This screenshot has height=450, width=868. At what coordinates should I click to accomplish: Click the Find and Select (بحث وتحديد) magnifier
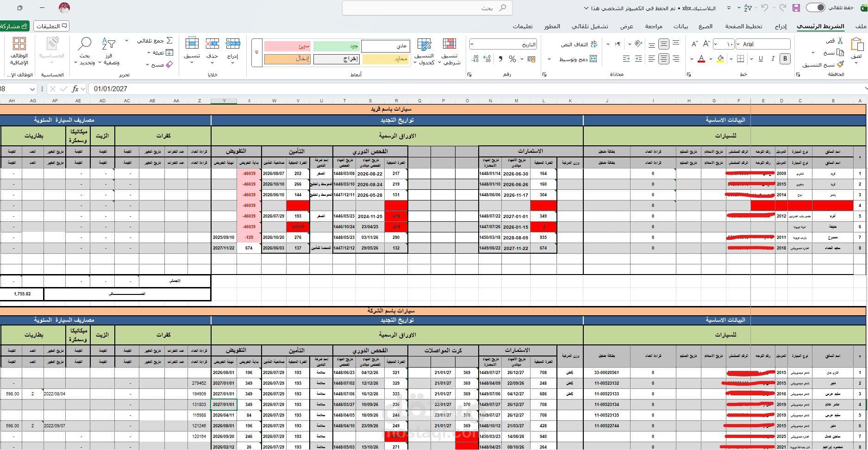click(85, 44)
